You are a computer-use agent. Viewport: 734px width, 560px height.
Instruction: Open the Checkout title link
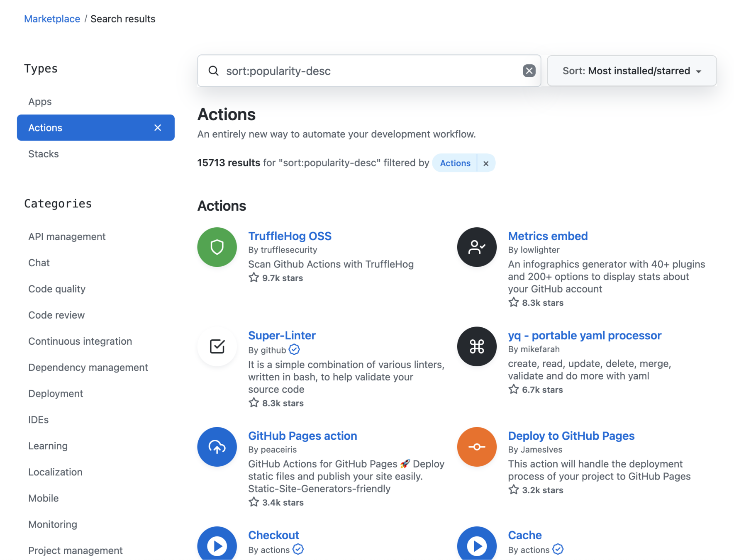[273, 535]
